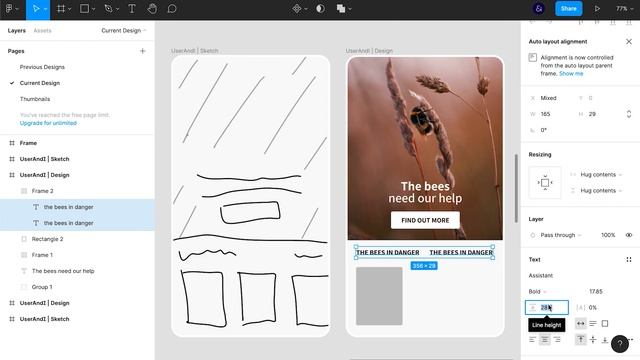Align text to middle vertically
The width and height of the screenshot is (640, 360).
(593, 340)
